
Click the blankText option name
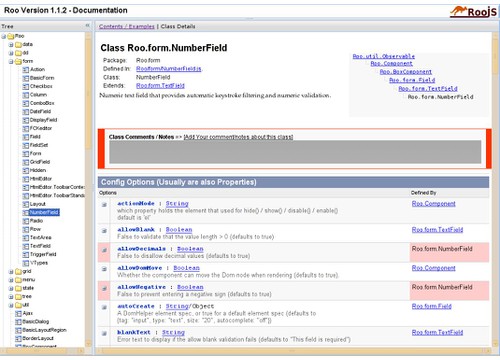click(x=134, y=332)
